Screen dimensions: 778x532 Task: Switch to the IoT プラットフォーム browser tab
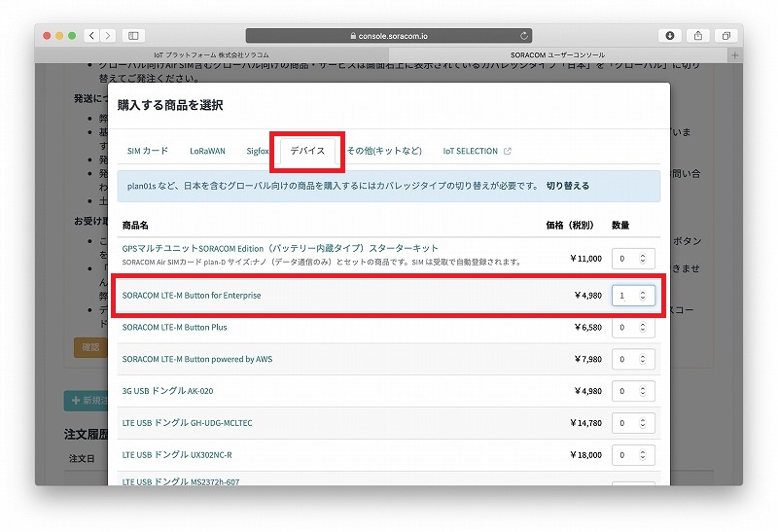click(211, 55)
